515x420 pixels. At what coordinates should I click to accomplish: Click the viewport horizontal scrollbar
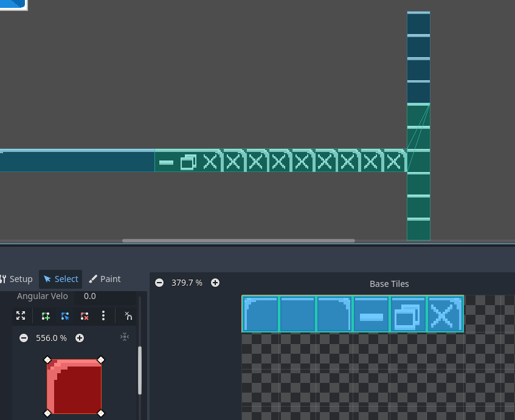[238, 241]
